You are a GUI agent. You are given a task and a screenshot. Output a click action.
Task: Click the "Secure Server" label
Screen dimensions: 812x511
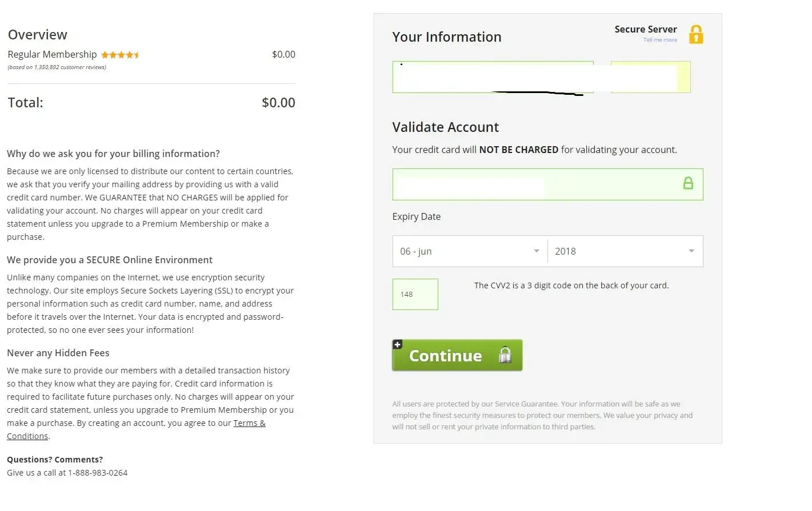click(645, 29)
